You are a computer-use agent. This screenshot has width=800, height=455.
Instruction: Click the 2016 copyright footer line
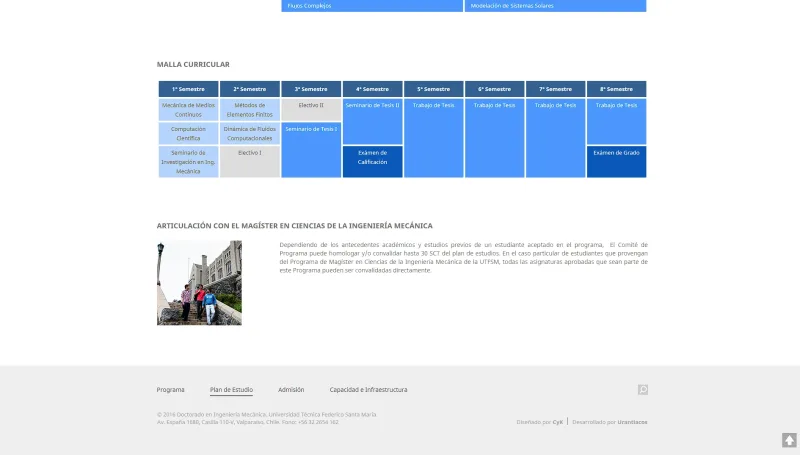pos(266,415)
